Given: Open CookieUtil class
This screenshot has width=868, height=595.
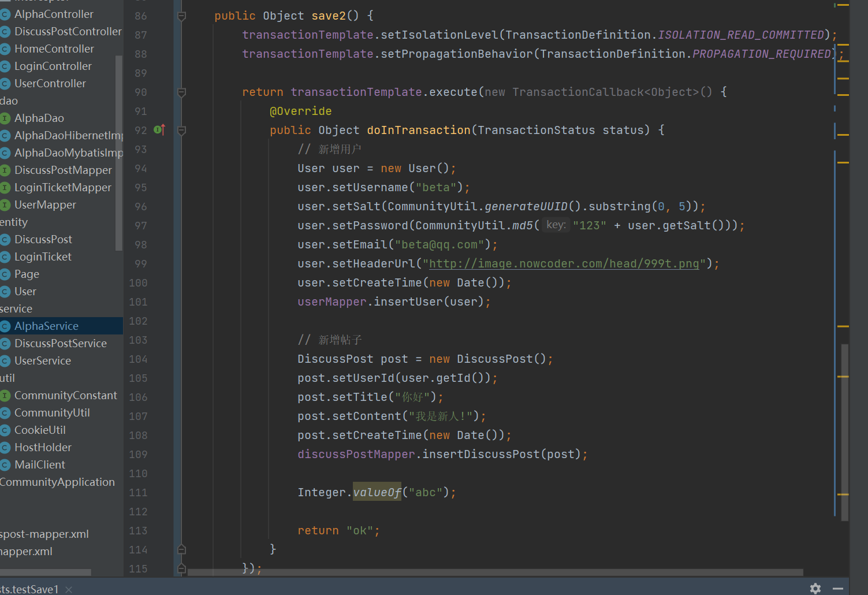Looking at the screenshot, I should coord(40,430).
